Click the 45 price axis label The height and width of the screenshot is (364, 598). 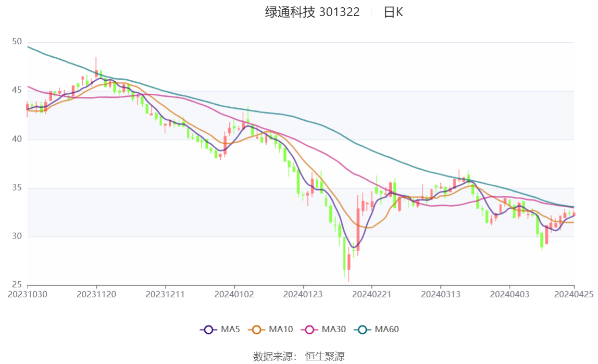17,90
